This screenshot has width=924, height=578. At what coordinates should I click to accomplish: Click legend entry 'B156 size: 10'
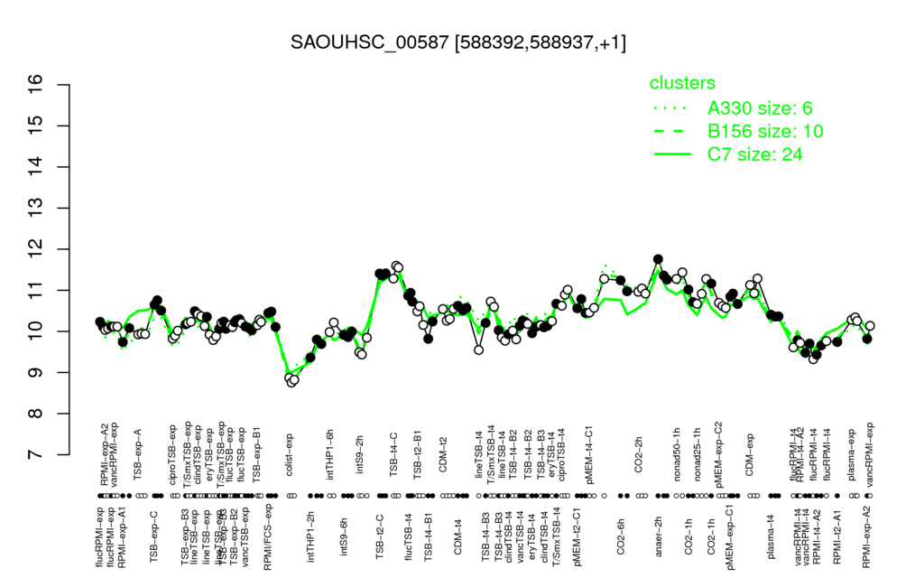(765, 131)
